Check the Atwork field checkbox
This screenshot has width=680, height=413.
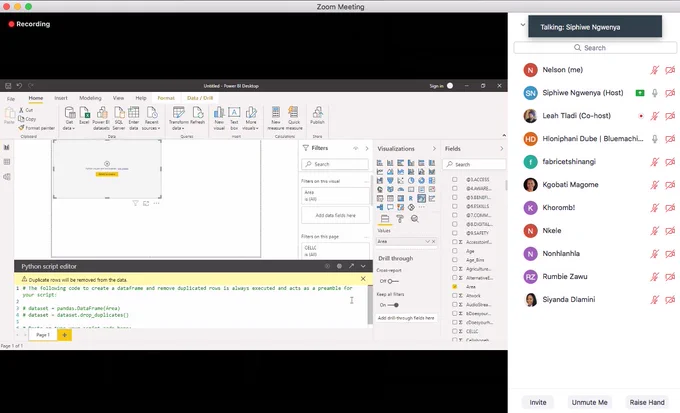[x=454, y=295]
